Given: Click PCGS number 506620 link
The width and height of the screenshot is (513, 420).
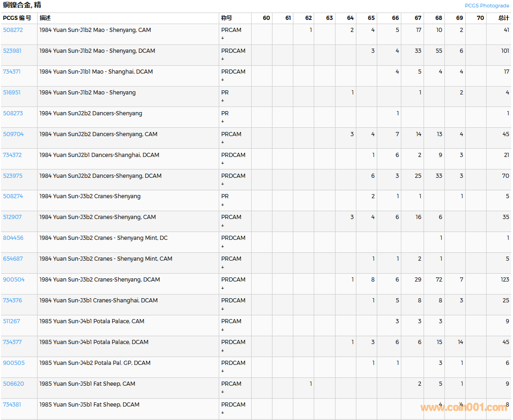Looking at the screenshot, I should pyautogui.click(x=13, y=384).
